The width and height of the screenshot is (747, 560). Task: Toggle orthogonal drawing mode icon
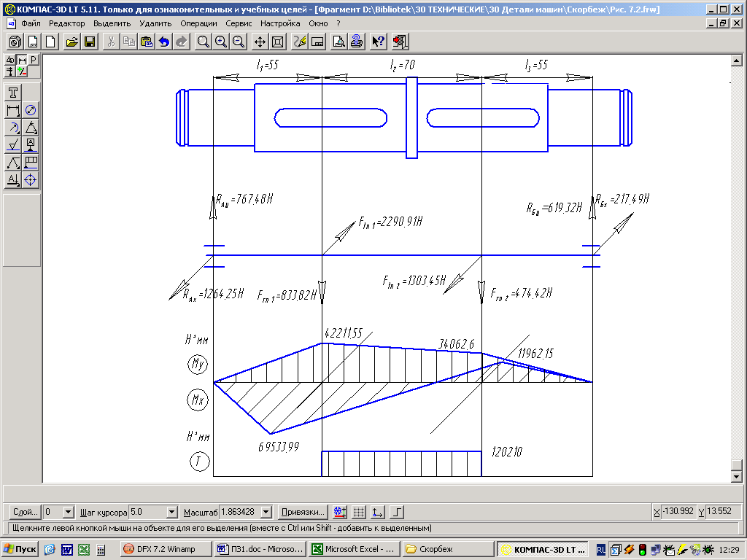(397, 513)
